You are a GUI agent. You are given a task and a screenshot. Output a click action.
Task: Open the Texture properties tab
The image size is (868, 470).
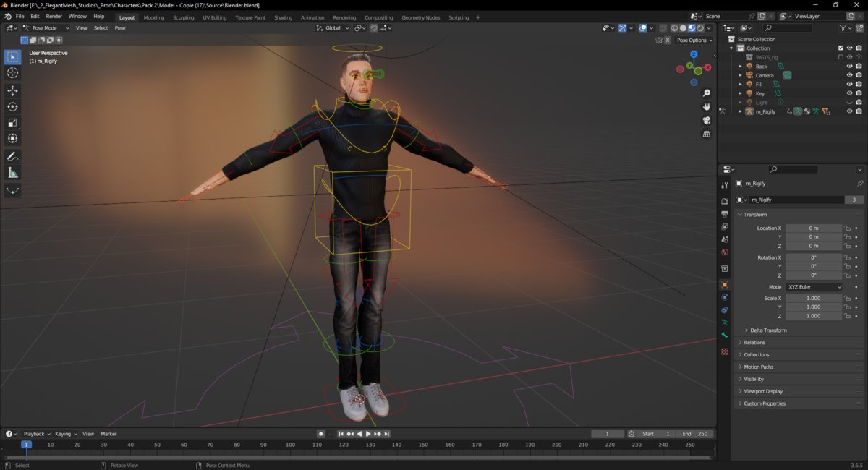pyautogui.click(x=725, y=351)
